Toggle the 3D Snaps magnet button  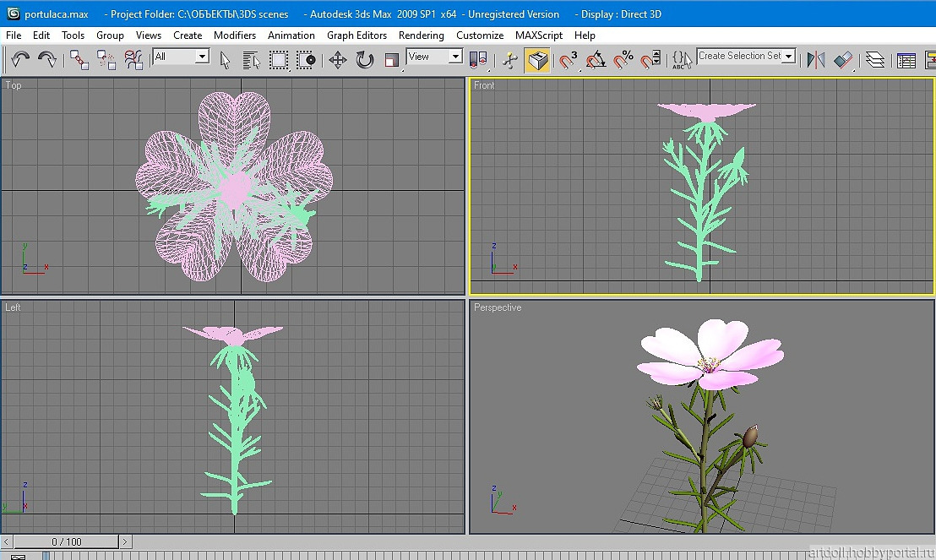point(569,60)
